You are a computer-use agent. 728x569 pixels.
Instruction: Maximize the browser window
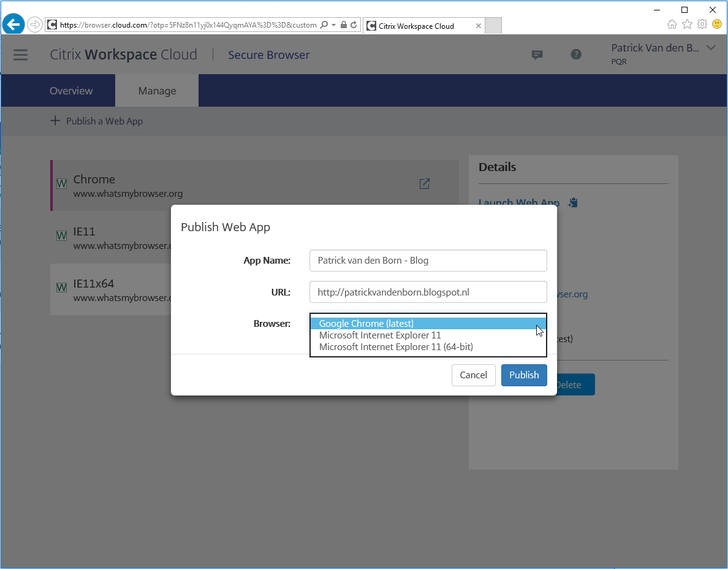tap(684, 10)
